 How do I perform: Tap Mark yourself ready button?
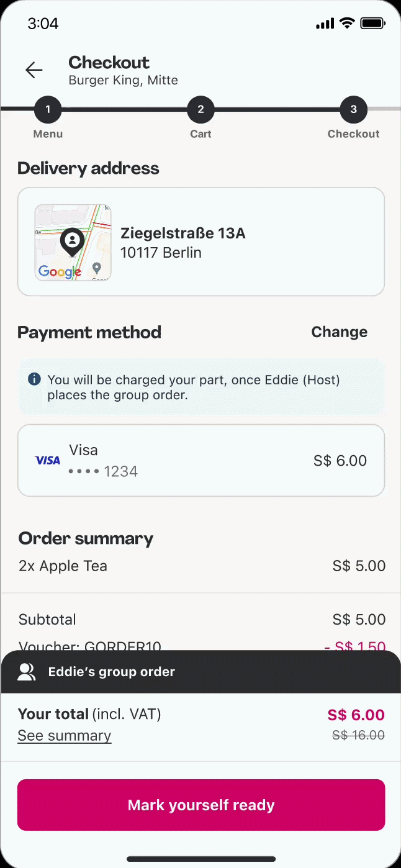coord(201,805)
